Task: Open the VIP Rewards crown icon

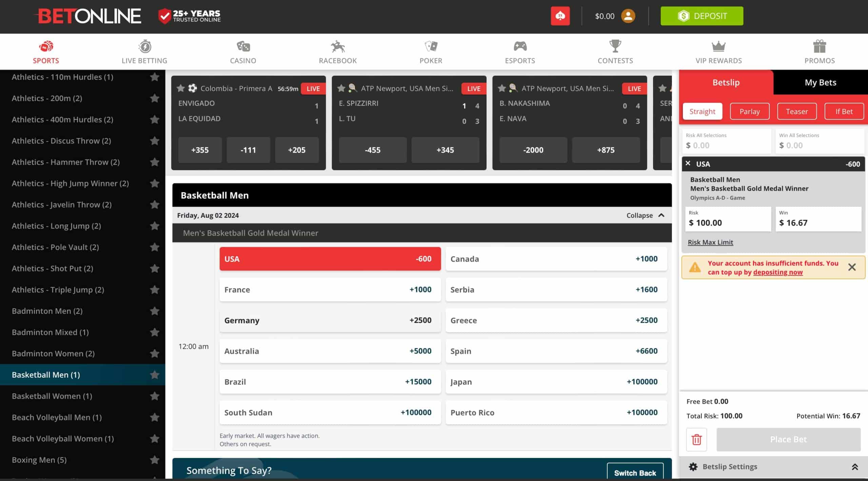Action: coord(718,46)
